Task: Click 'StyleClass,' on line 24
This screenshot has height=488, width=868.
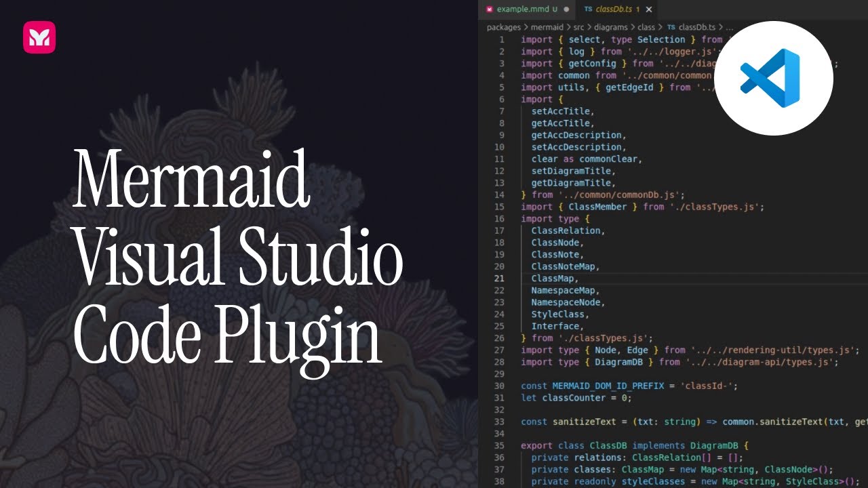Action: 560,314
